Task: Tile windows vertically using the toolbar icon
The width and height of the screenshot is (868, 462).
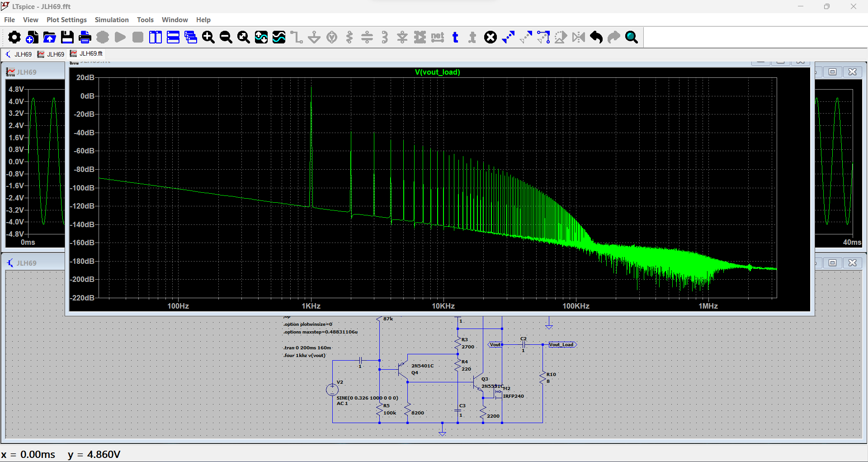Action: pyautogui.click(x=156, y=37)
